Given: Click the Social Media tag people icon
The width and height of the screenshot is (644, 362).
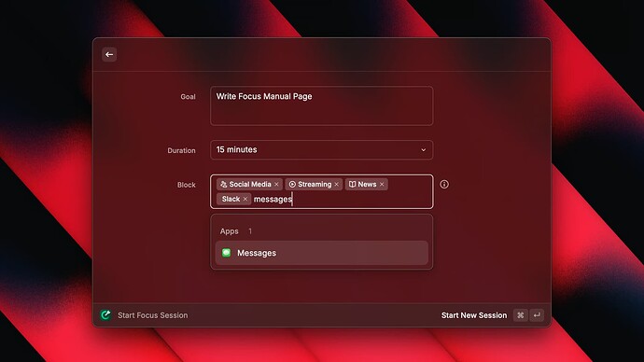Looking at the screenshot, I should 224,185.
